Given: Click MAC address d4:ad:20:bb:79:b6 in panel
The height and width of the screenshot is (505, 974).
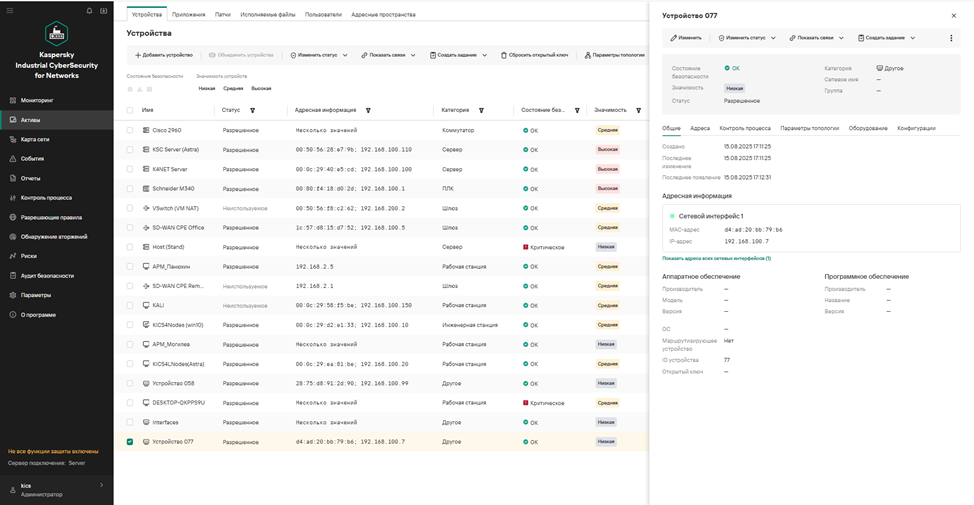Looking at the screenshot, I should pos(753,230).
